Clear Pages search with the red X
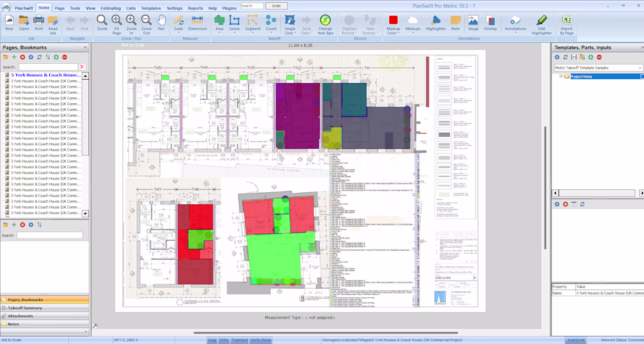 pyautogui.click(x=83, y=67)
